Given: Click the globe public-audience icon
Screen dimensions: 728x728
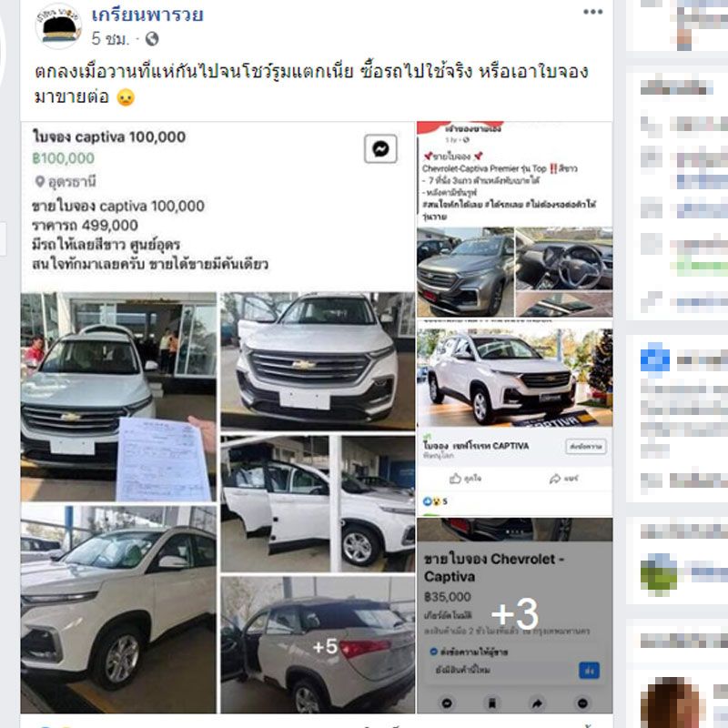Looking at the screenshot, I should [152, 38].
